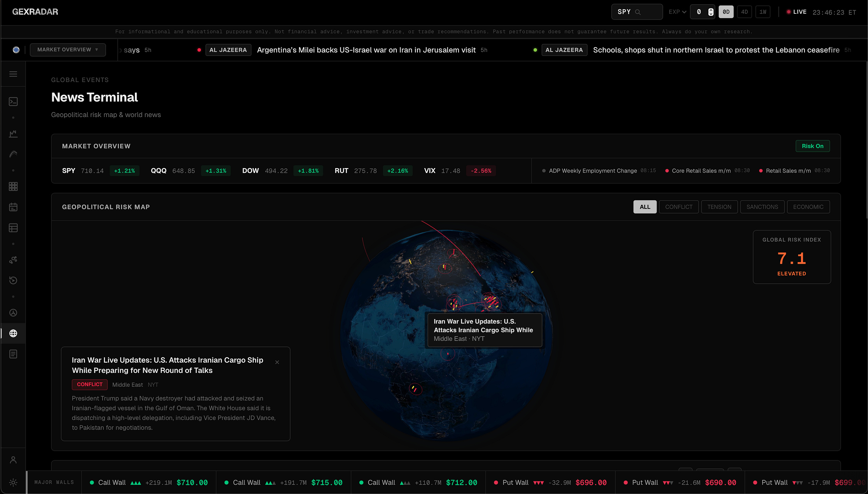Open the grid heatmap icon in the sidebar
The width and height of the screenshot is (868, 494).
point(13,186)
